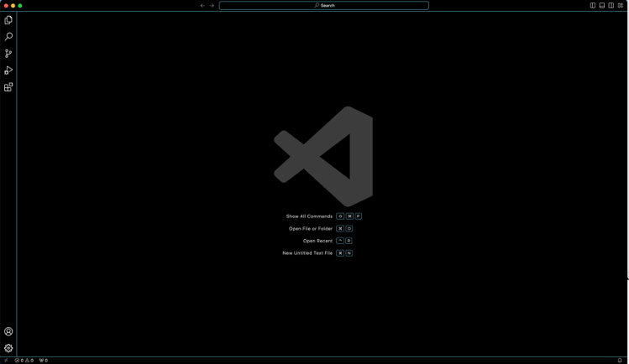
Task: Close the window with the red button
Action: [x=6, y=6]
